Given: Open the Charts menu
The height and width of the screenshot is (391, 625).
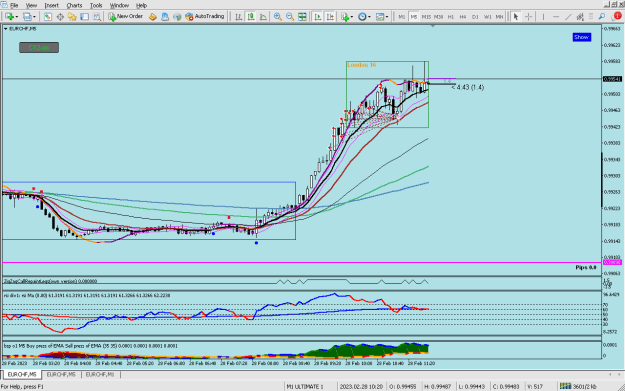Looking at the screenshot, I should click(74, 6).
